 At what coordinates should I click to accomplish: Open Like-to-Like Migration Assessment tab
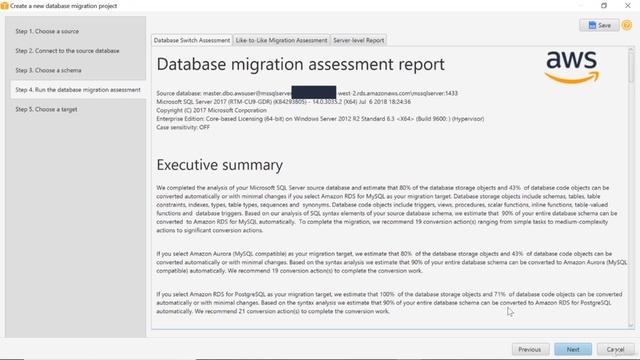(x=281, y=40)
